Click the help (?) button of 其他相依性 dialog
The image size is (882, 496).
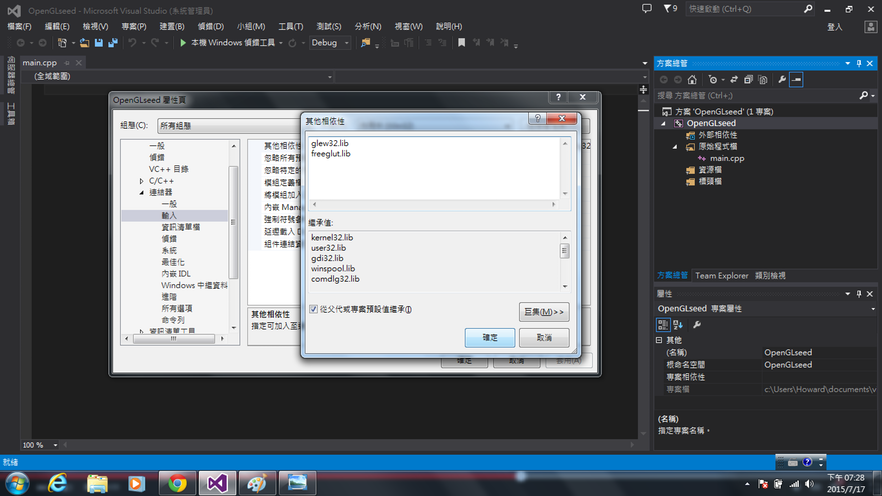tap(537, 118)
